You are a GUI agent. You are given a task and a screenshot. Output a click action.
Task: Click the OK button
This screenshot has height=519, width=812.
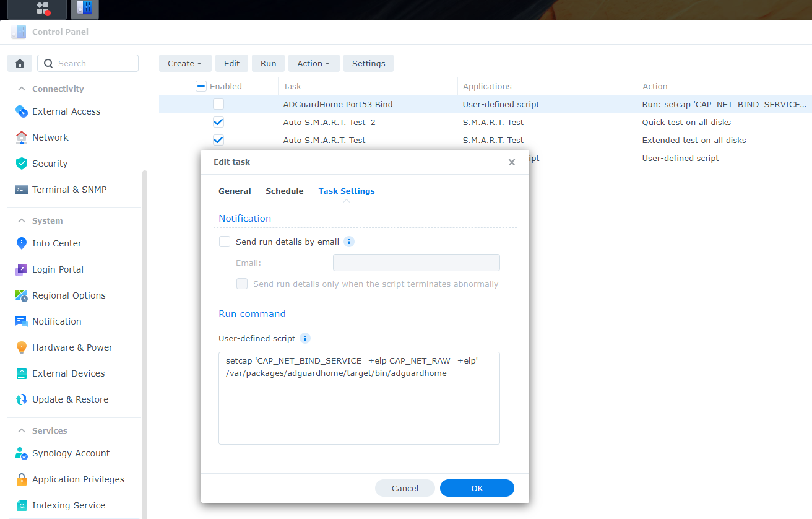coord(477,488)
